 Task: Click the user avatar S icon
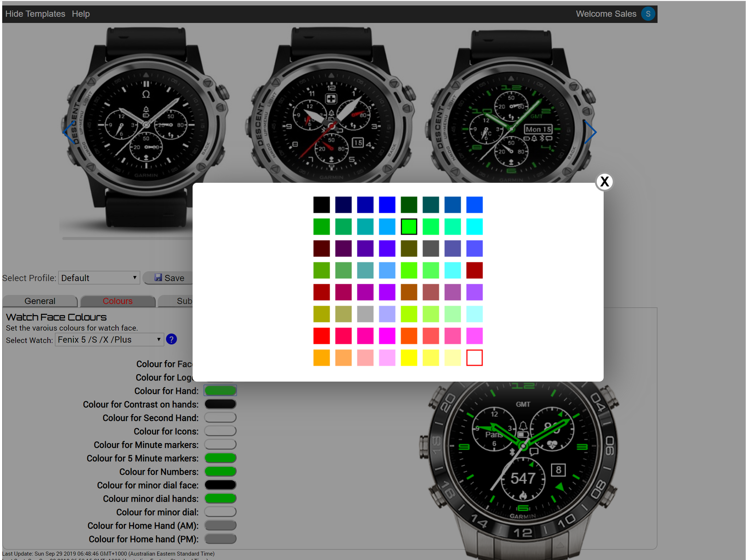click(x=648, y=14)
